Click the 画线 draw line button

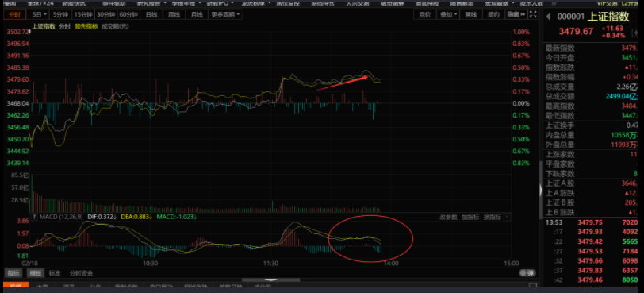(x=471, y=15)
